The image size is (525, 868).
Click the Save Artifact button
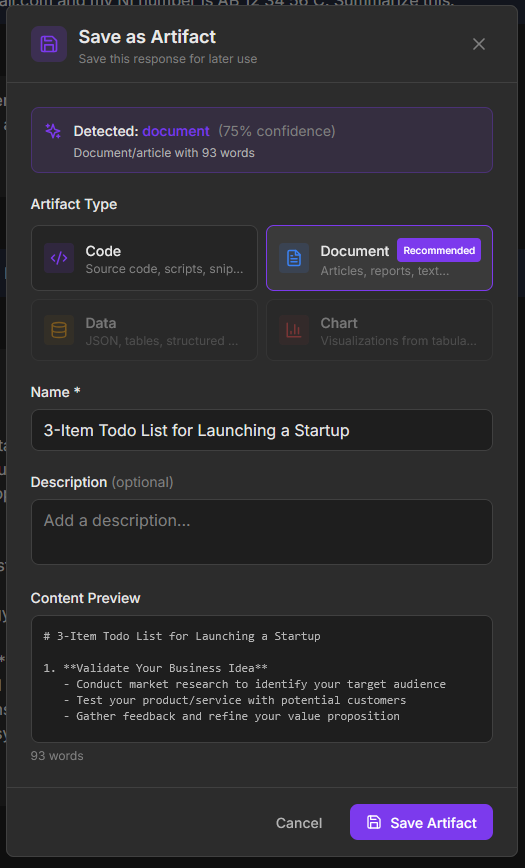(421, 822)
